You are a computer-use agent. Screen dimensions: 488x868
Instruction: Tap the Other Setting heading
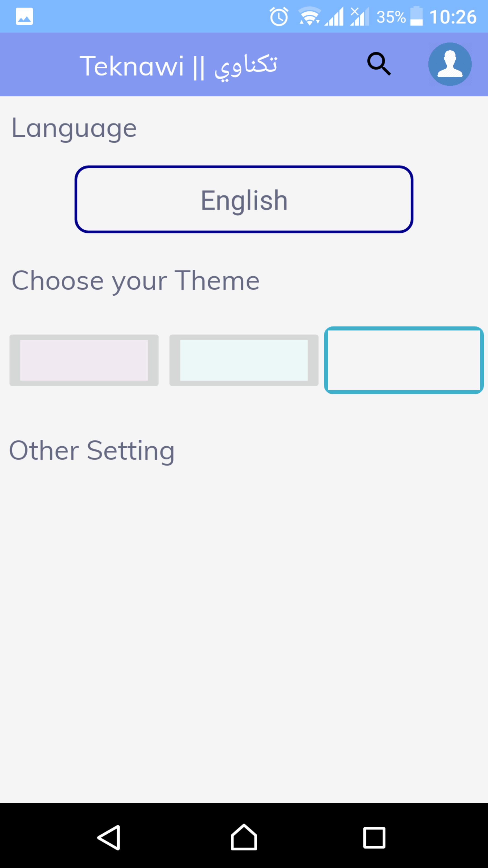click(x=91, y=451)
